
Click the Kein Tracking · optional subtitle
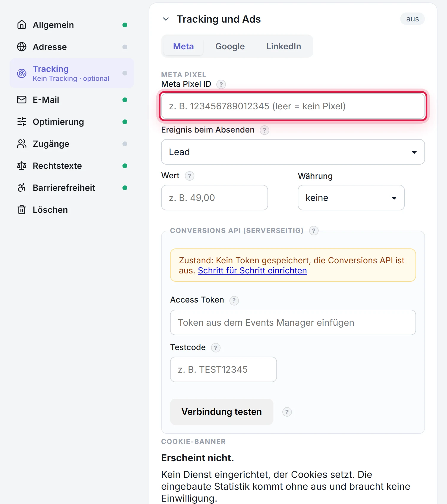71,78
